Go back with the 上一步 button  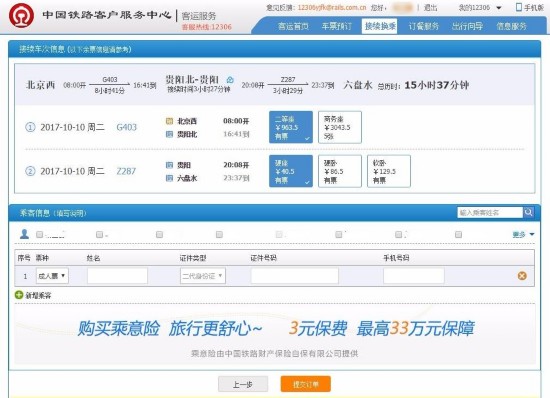point(243,384)
